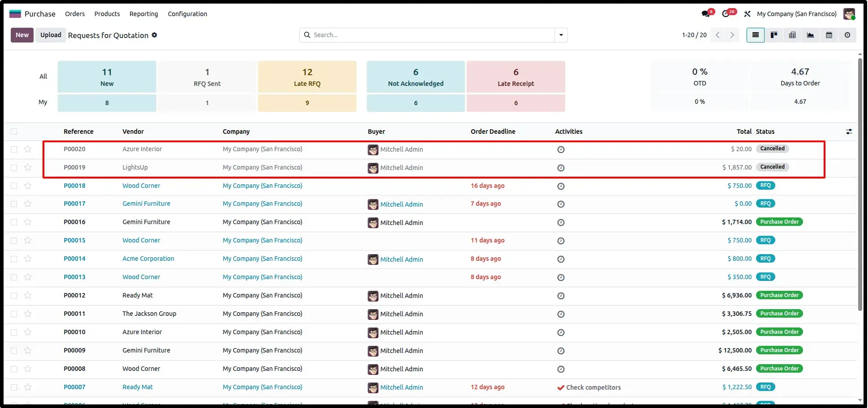Open the Configuration menu

[187, 14]
